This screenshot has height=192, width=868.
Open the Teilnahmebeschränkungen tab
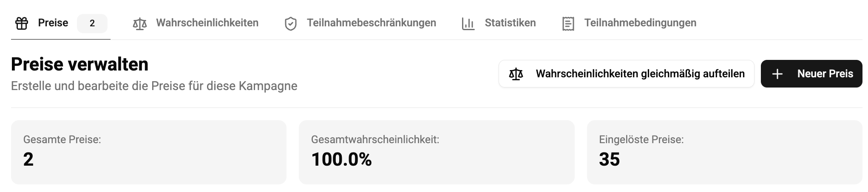point(372,23)
